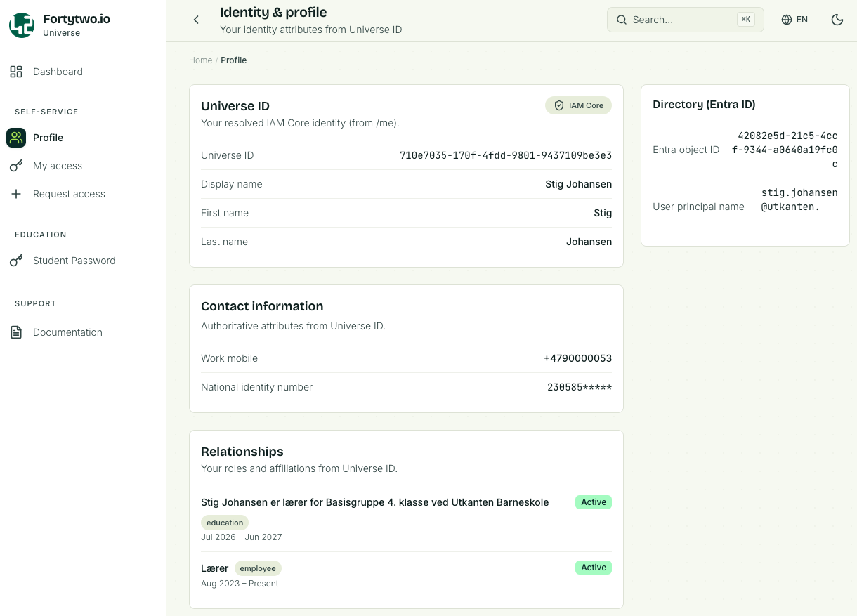Click Active badge on teacher relationship row

click(594, 502)
